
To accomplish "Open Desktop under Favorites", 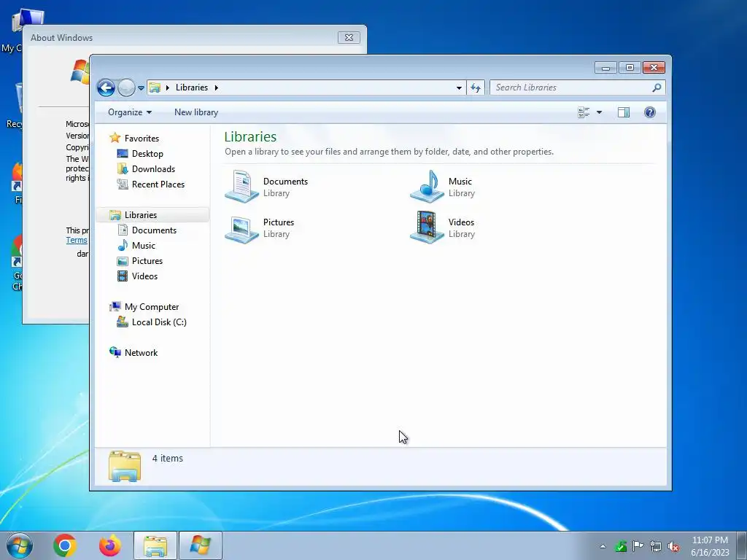I will tap(147, 154).
